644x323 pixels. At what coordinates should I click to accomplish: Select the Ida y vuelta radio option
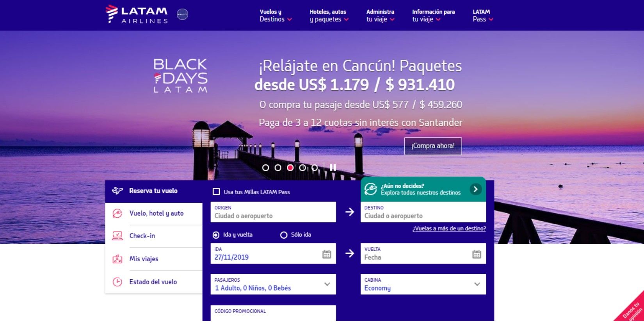[216, 235]
